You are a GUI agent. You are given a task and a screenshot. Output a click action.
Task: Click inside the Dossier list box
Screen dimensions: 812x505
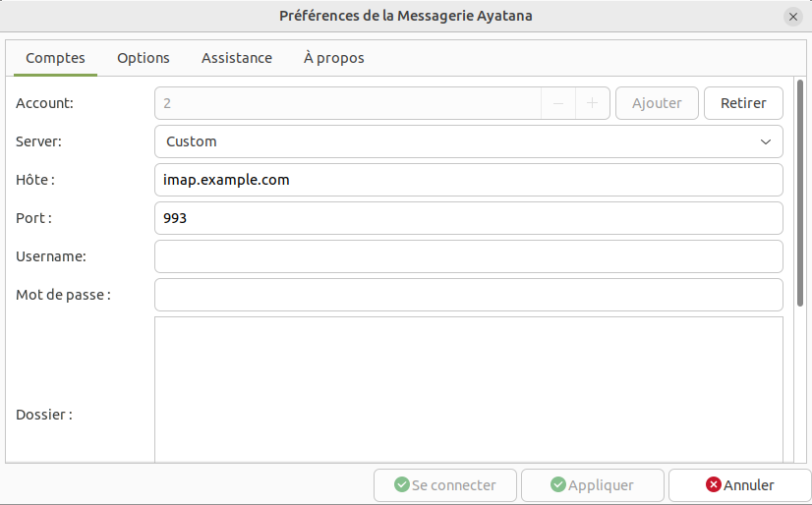click(x=468, y=388)
